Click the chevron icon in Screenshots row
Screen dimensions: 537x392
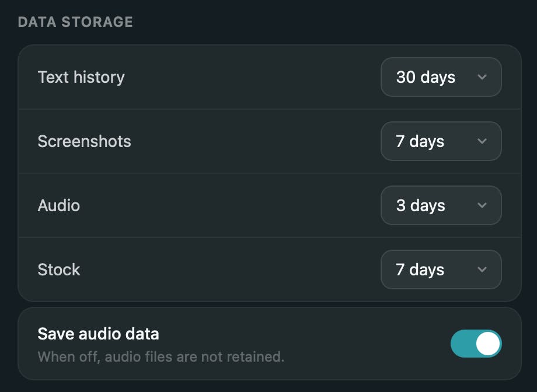482,141
